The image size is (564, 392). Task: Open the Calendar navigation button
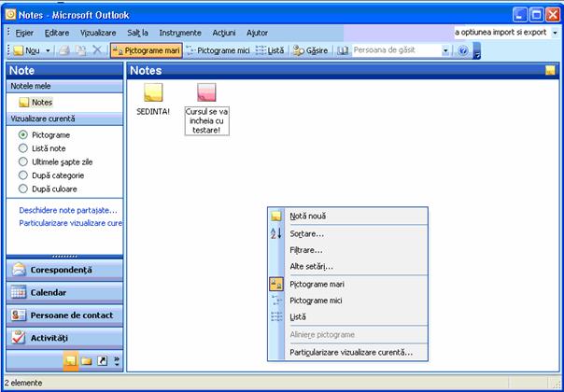click(63, 292)
